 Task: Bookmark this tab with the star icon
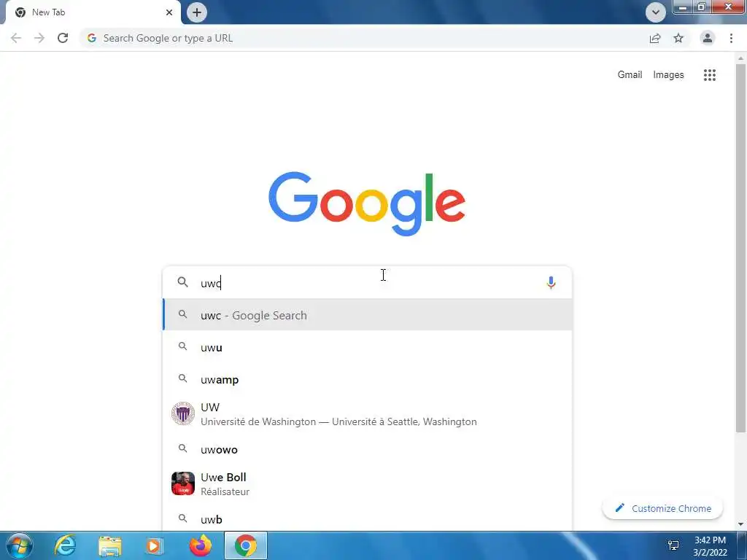678,38
